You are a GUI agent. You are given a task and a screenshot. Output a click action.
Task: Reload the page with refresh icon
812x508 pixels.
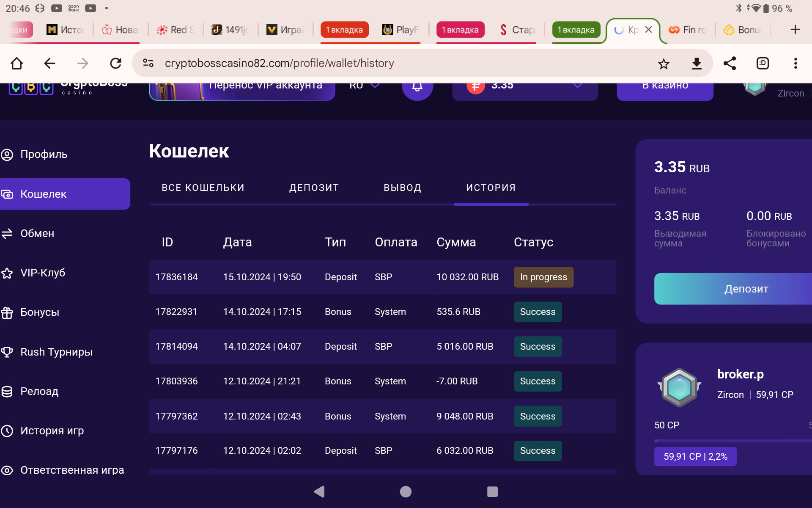coord(115,63)
